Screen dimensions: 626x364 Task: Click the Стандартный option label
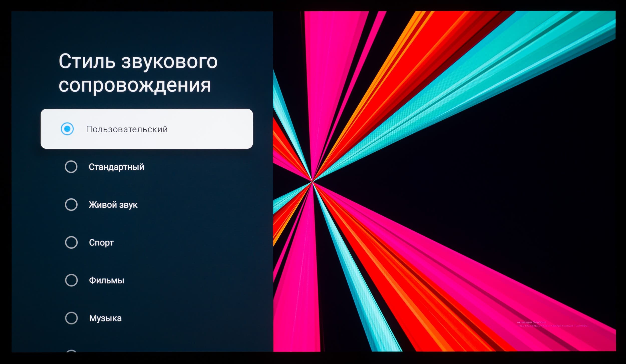click(116, 167)
